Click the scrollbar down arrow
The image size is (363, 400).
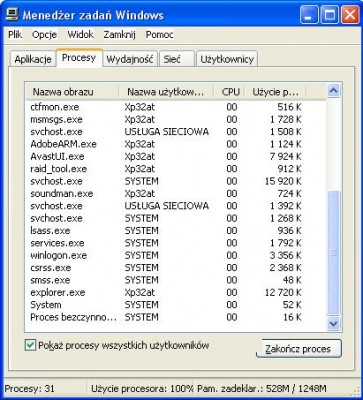pos(333,323)
